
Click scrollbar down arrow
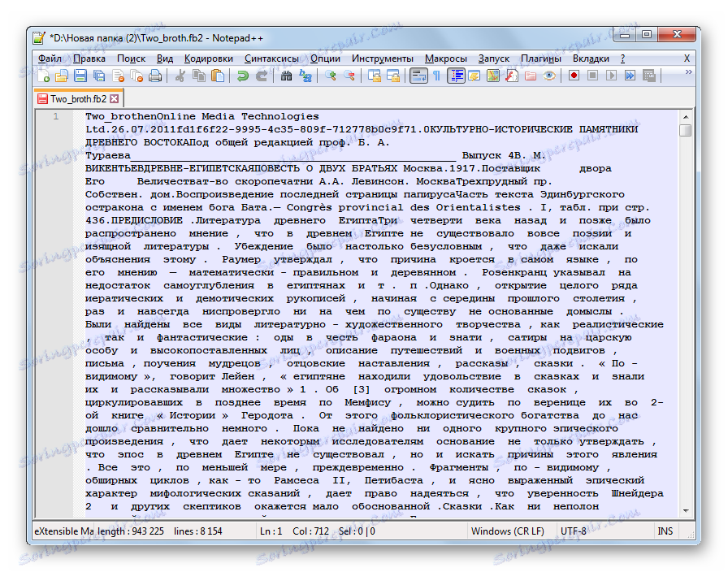pyautogui.click(x=686, y=511)
